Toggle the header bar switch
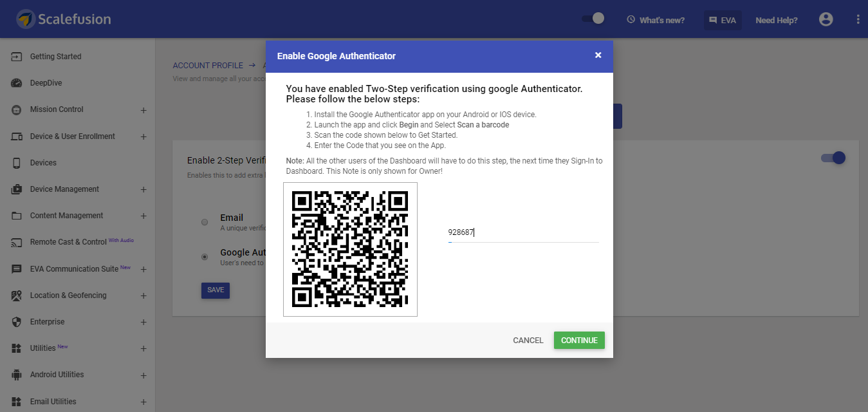Screen dimensions: 868x412 [593, 19]
